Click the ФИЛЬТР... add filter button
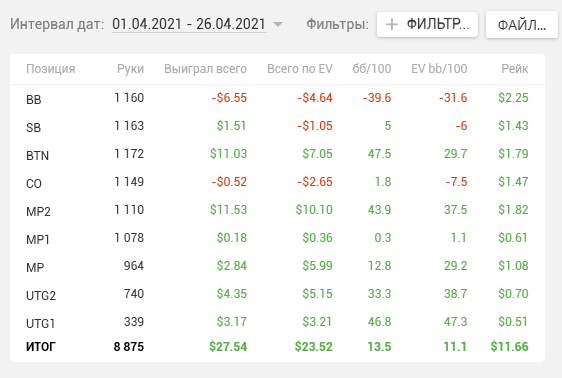562x378 pixels. [427, 24]
